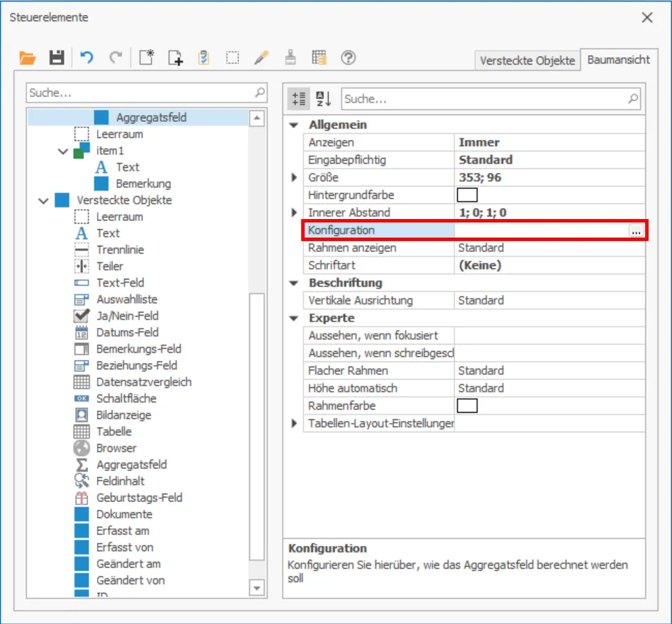Click search magnifier in tree search box
The width and height of the screenshot is (672, 624).
(260, 92)
